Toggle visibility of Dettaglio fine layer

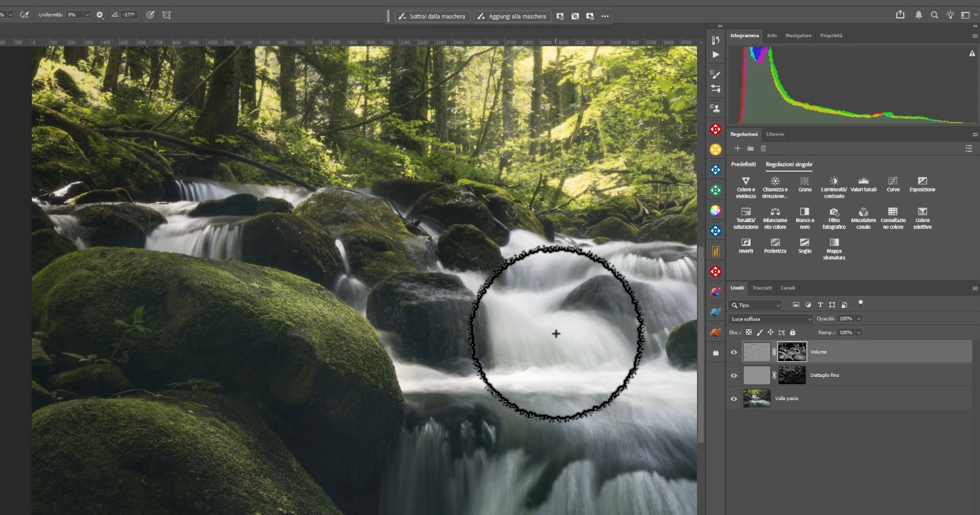733,376
